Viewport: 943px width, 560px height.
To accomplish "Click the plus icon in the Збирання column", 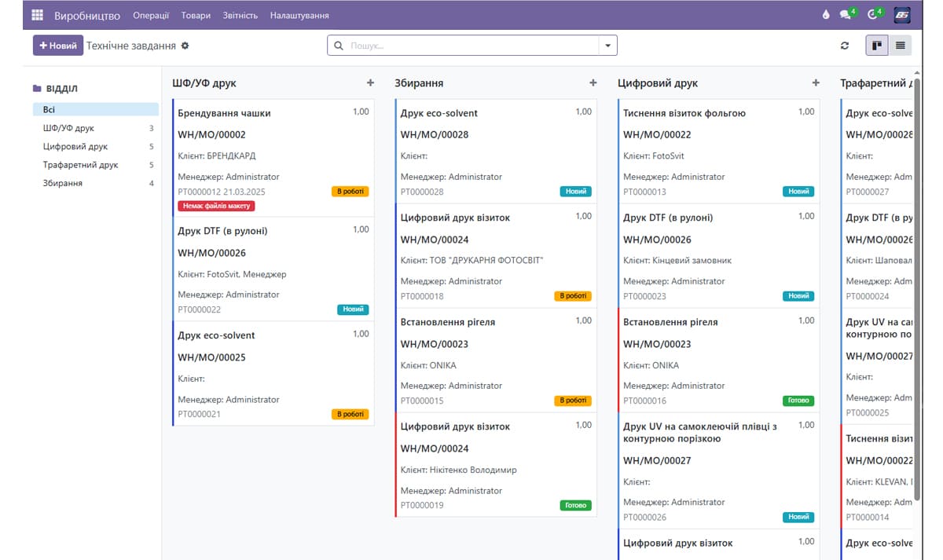I will [x=593, y=83].
